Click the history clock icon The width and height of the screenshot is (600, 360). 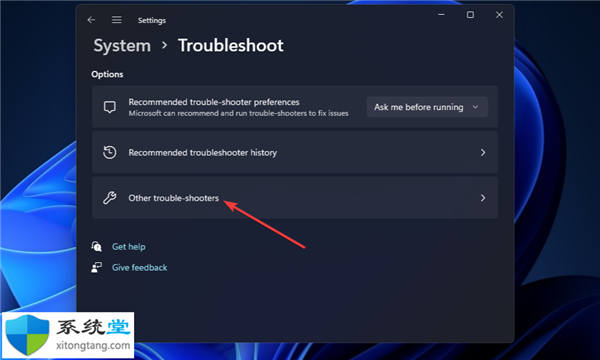pos(110,152)
